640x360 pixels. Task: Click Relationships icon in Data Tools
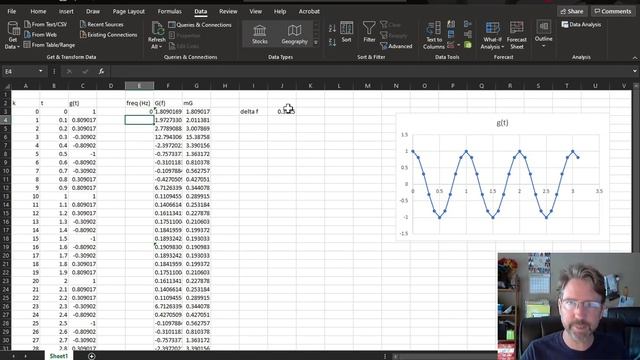click(468, 34)
